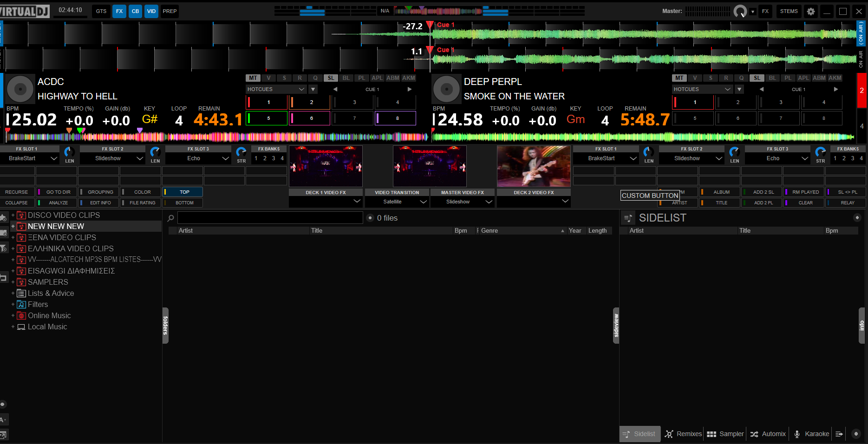The image size is (868, 444).
Task: Click the Filters folder icon
Action: [21, 305]
